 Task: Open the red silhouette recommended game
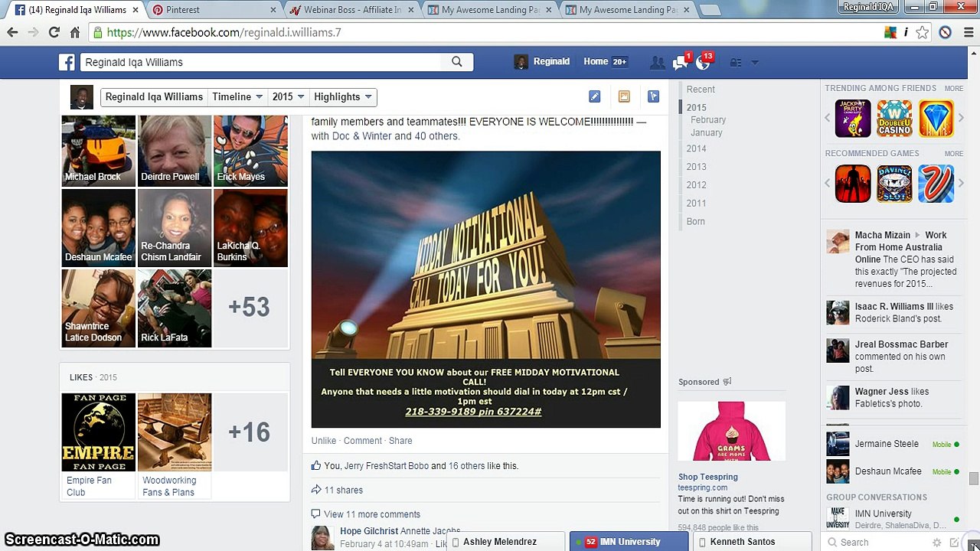(x=853, y=184)
